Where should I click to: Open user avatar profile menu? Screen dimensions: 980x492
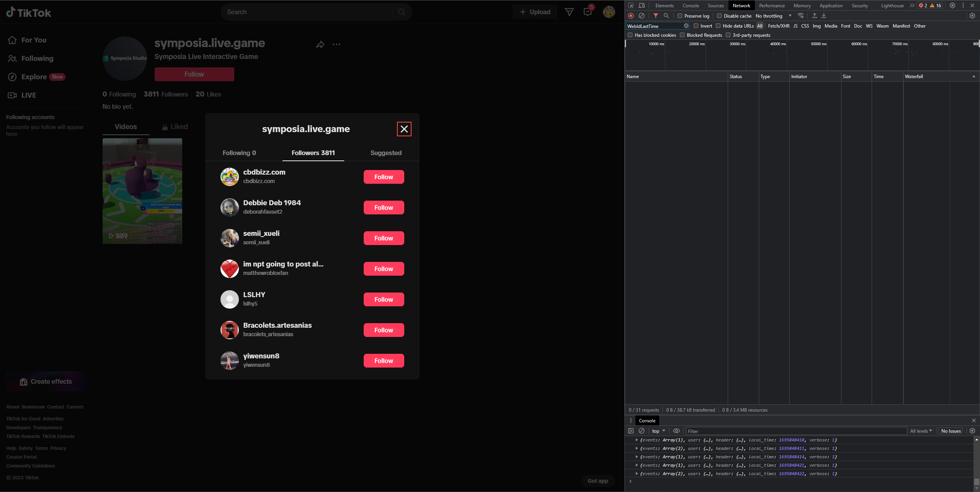609,12
